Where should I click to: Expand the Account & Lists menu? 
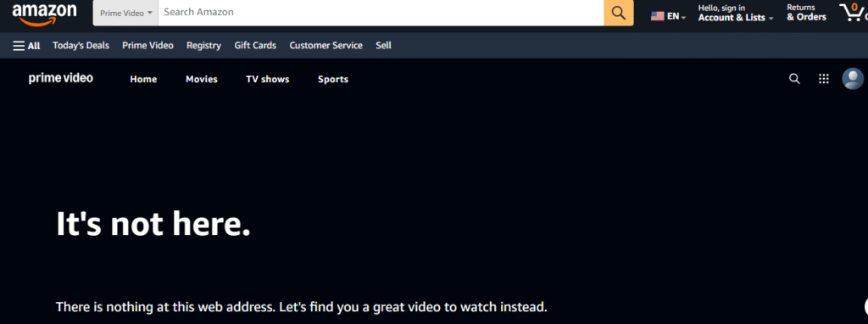click(736, 13)
